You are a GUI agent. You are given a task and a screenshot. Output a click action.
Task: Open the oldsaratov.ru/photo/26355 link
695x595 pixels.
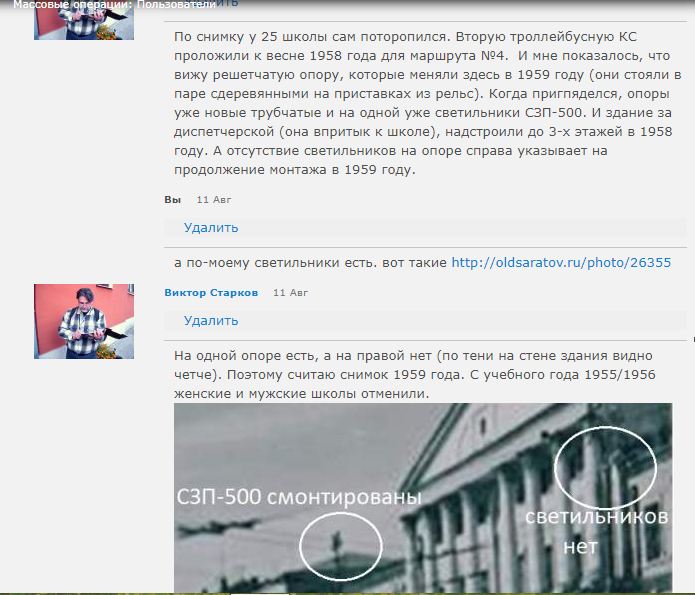561,263
